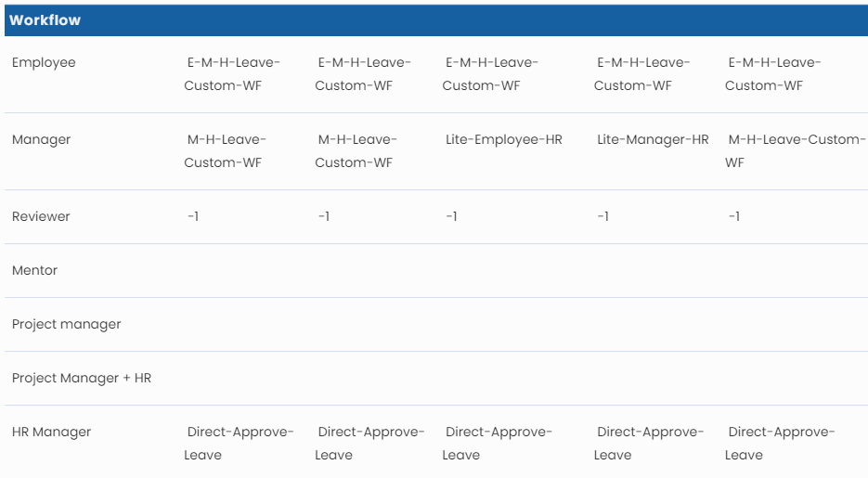
Task: Click the Project Manager + HR row label
Action: (81, 378)
